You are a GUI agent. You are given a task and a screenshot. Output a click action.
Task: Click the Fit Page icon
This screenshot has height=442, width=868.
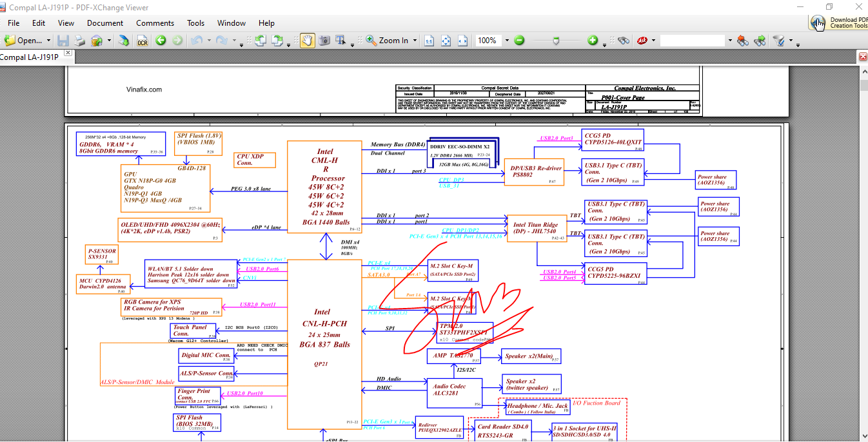click(446, 41)
